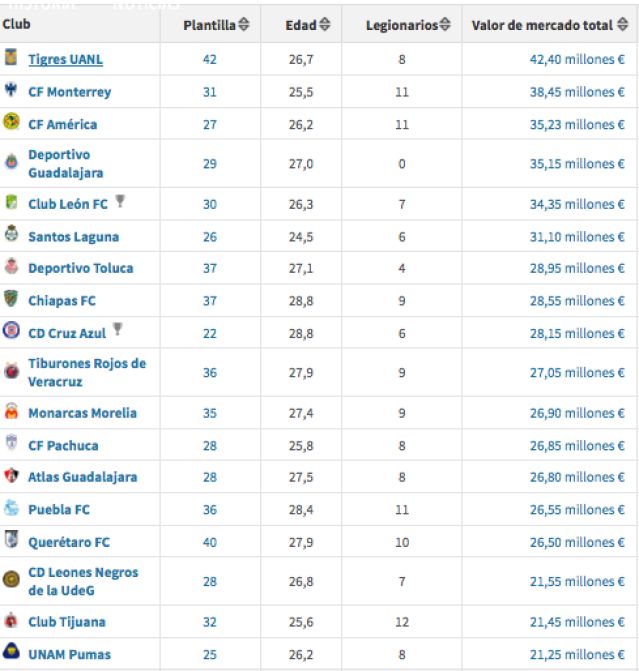Open the Tigres UANL club link
This screenshot has width=639, height=671.
(x=65, y=59)
